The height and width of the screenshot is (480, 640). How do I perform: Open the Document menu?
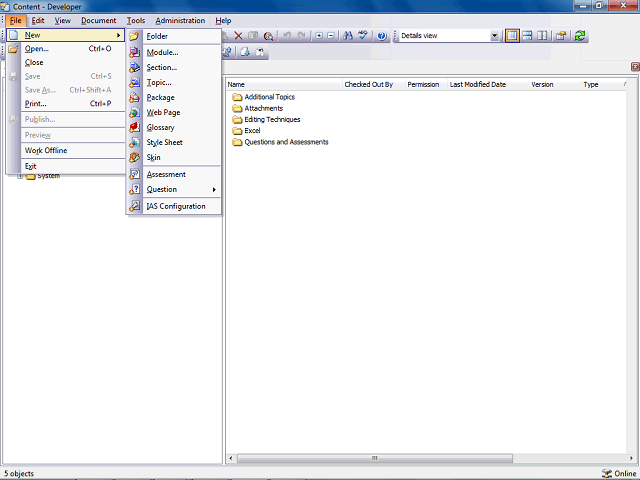tap(98, 20)
